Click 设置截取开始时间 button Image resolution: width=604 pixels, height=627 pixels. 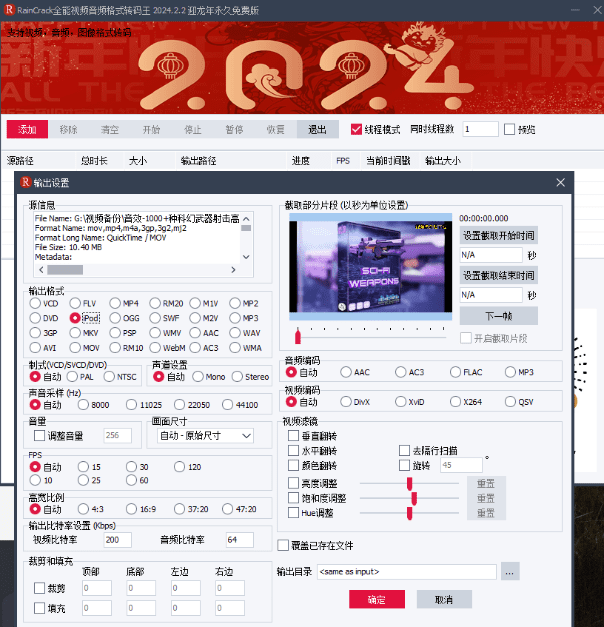[499, 236]
